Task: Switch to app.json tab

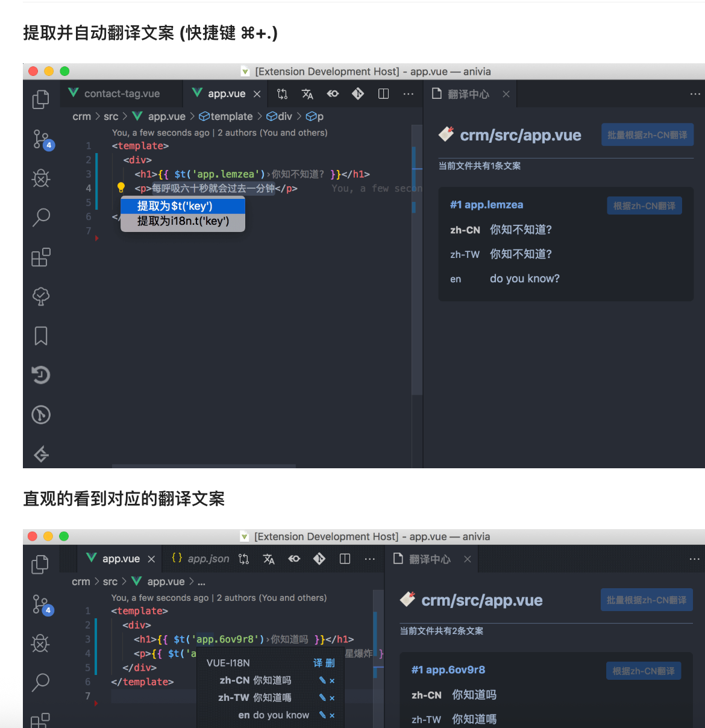Action: [200, 559]
